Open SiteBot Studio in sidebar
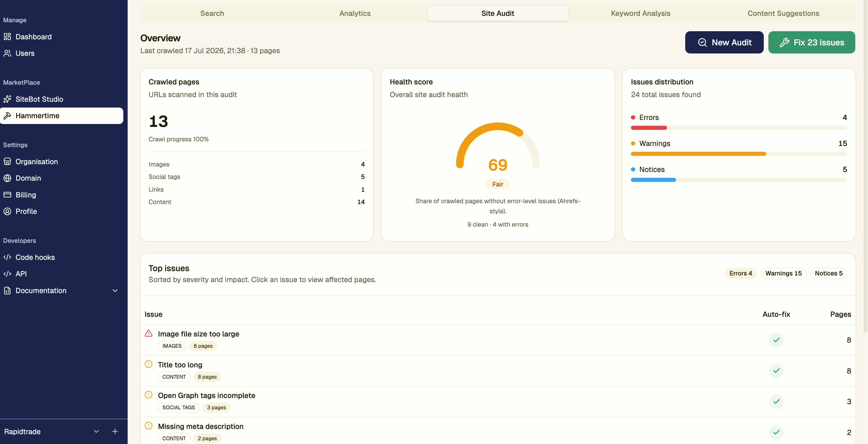Image resolution: width=868 pixels, height=444 pixels. [x=62, y=99]
